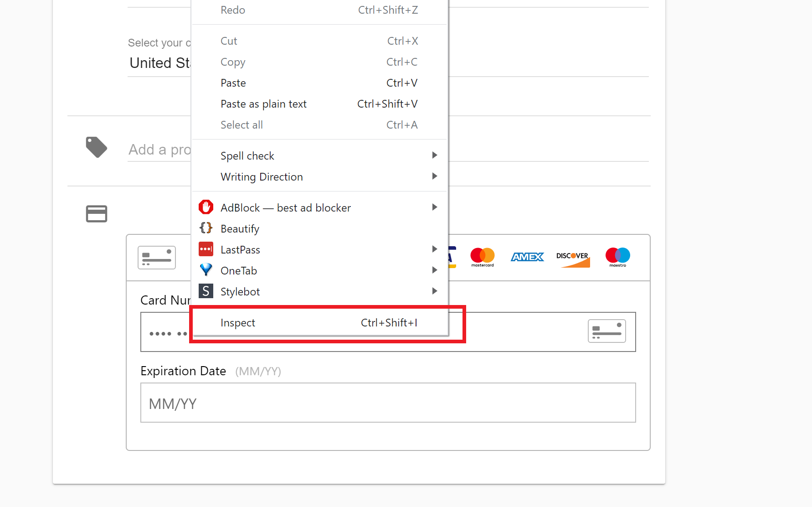The image size is (812, 507).
Task: Click the Maestro card logo
Action: [618, 257]
